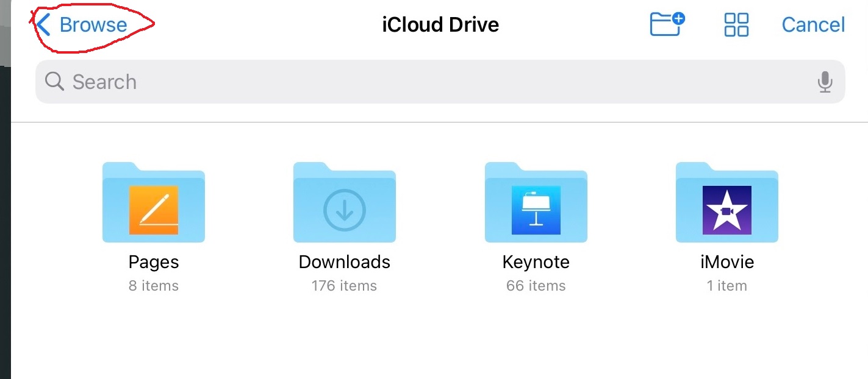The width and height of the screenshot is (868, 379).
Task: Select the Keynote folder name label
Action: (536, 262)
